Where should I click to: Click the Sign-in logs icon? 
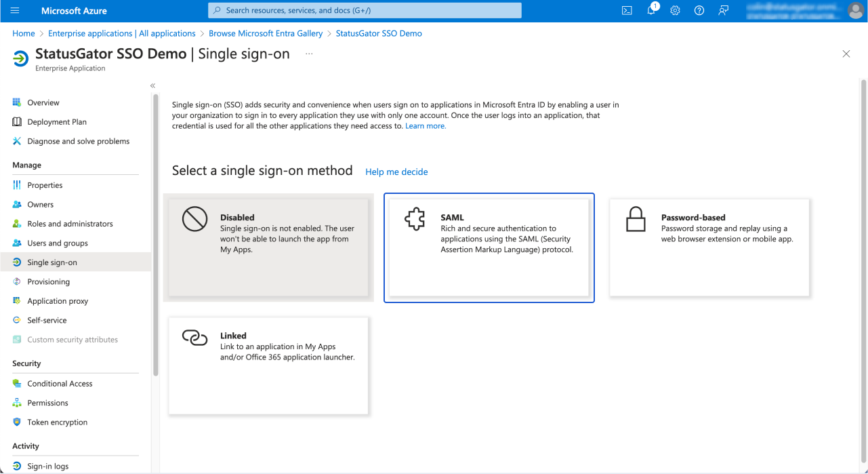click(x=17, y=466)
